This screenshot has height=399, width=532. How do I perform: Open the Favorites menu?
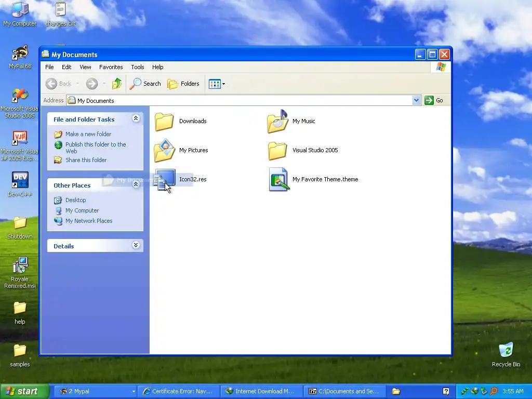point(111,67)
